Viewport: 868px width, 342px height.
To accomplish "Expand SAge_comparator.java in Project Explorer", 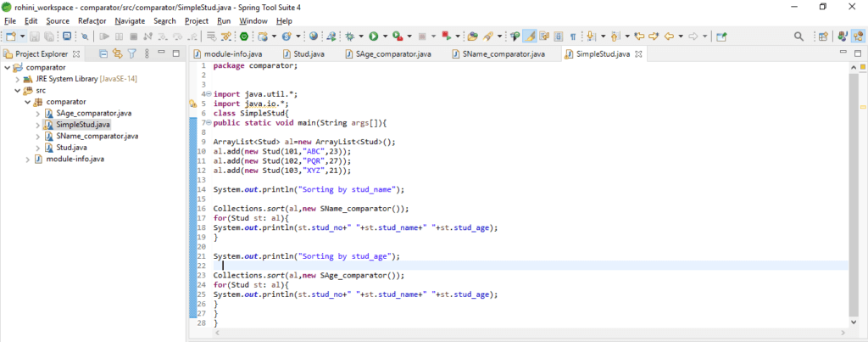I will 37,113.
